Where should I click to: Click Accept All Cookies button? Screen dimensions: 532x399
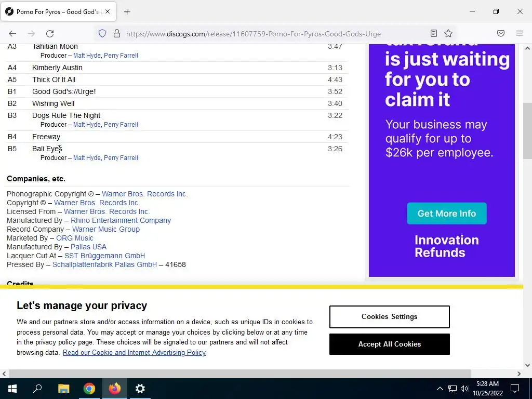[390, 344]
